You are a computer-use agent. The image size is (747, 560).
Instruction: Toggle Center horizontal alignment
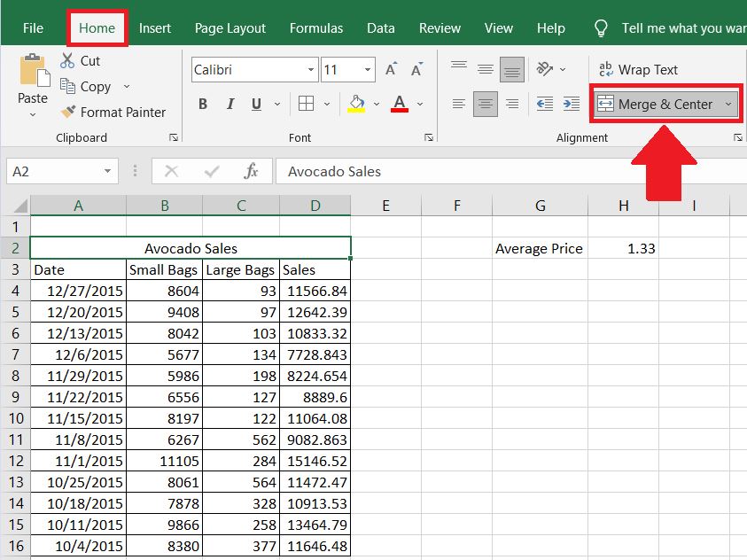486,104
